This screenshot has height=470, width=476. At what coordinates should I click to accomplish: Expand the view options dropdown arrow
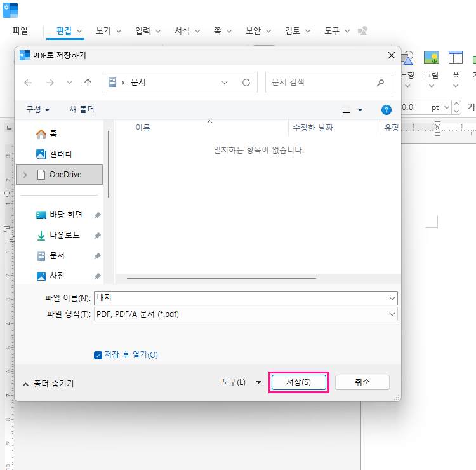click(360, 110)
